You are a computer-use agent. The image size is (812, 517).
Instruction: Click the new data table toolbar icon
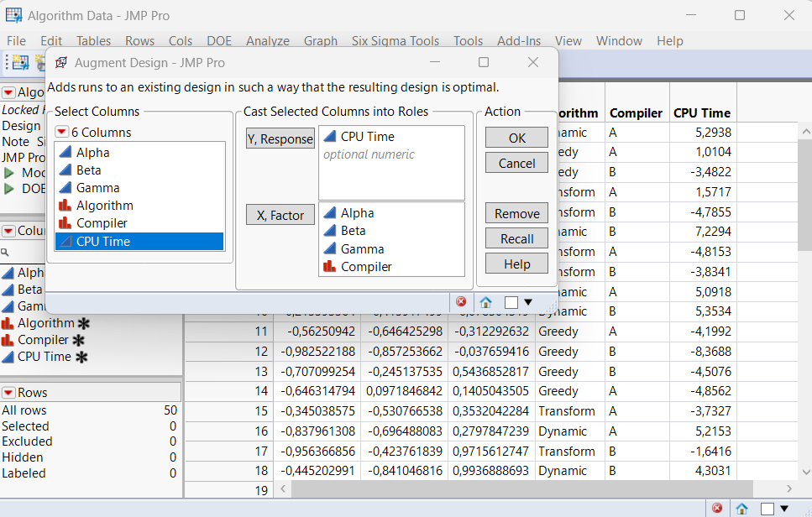pos(19,63)
